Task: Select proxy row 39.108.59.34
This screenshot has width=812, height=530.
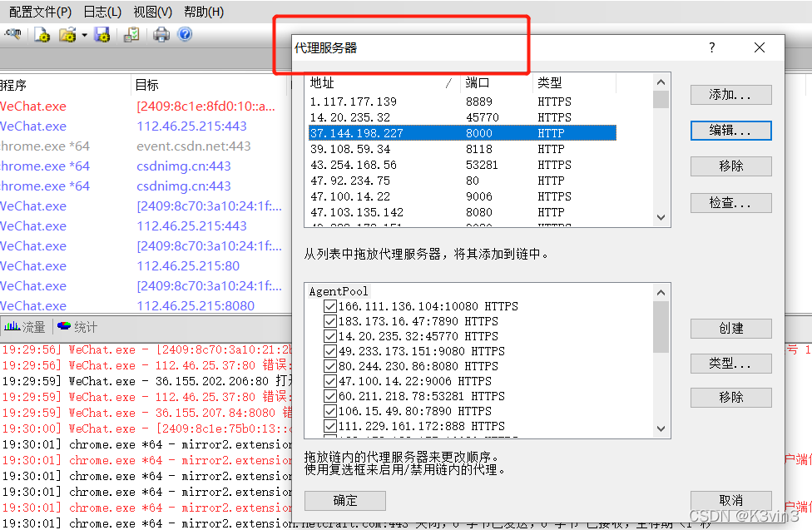Action: 462,149
